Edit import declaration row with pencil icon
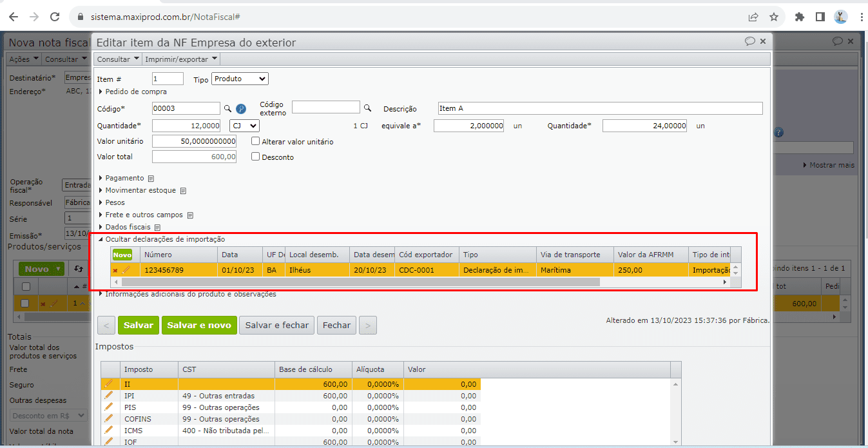The image size is (868, 448). click(x=126, y=270)
